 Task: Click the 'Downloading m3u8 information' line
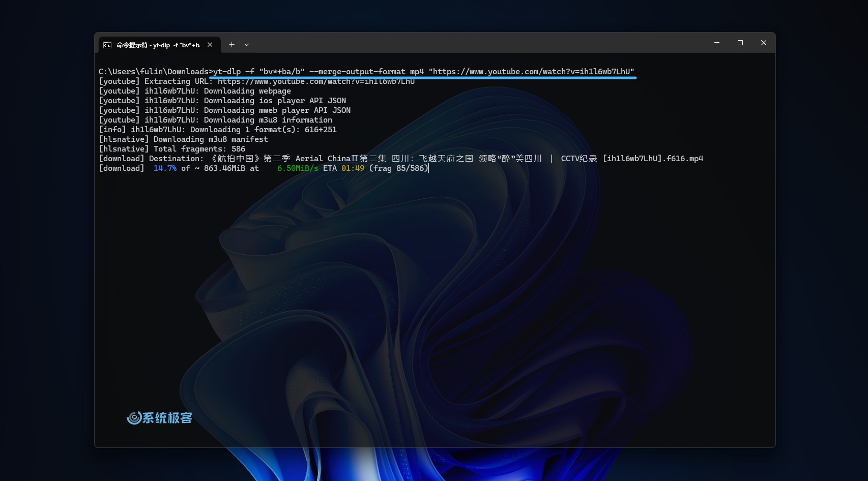216,120
